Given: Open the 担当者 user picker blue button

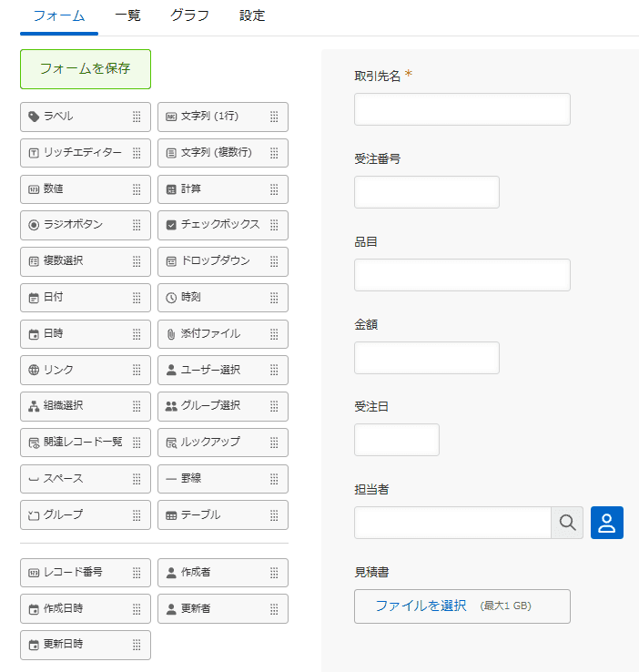Looking at the screenshot, I should (x=607, y=523).
